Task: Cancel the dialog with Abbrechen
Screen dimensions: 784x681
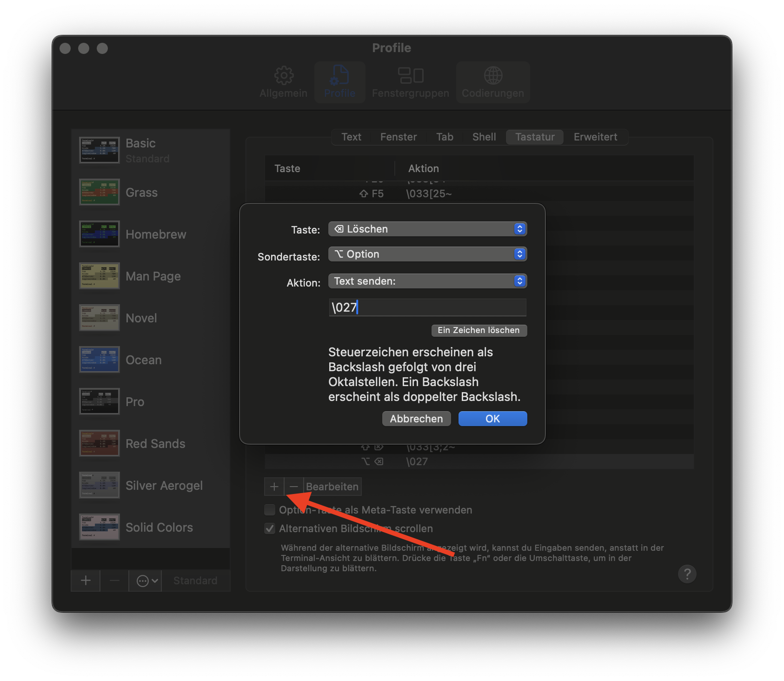Action: pos(416,419)
